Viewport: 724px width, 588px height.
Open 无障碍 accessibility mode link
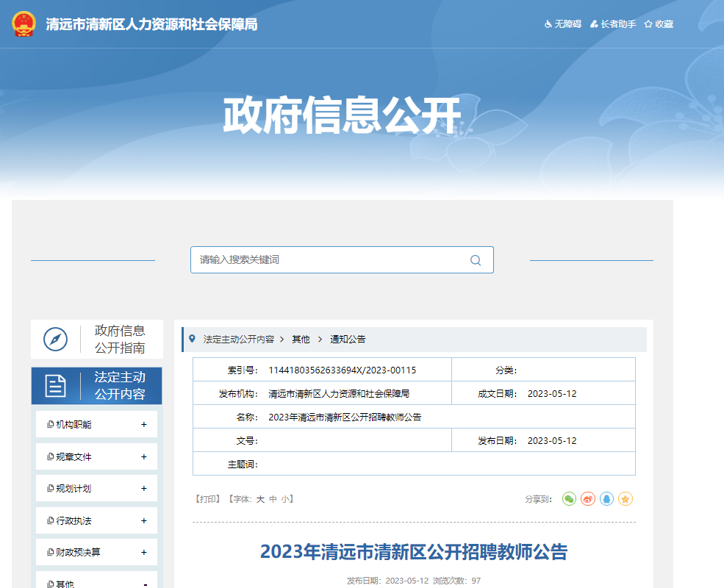[x=563, y=24]
